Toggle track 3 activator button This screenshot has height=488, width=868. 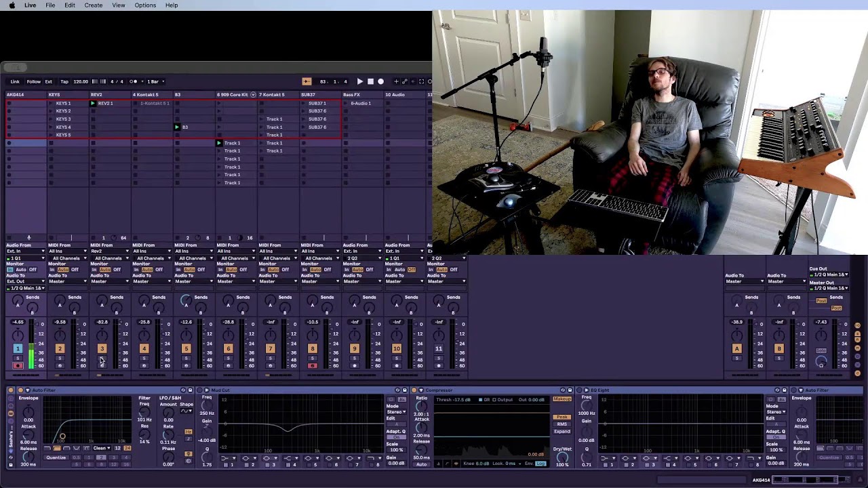(102, 348)
